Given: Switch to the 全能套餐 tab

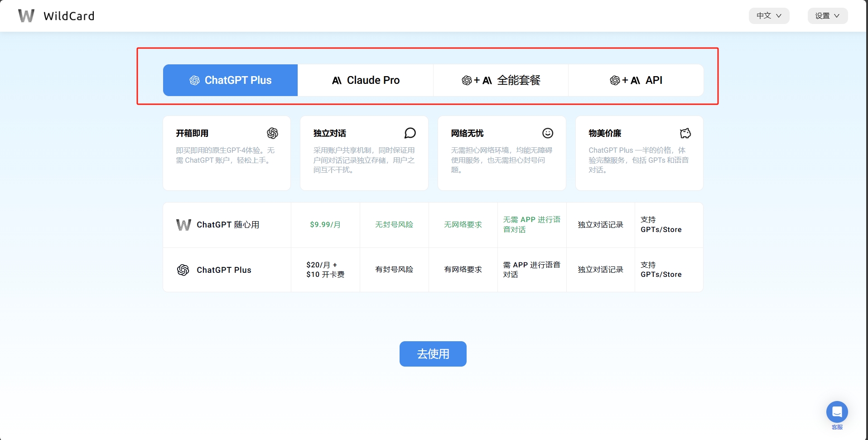Looking at the screenshot, I should (501, 80).
